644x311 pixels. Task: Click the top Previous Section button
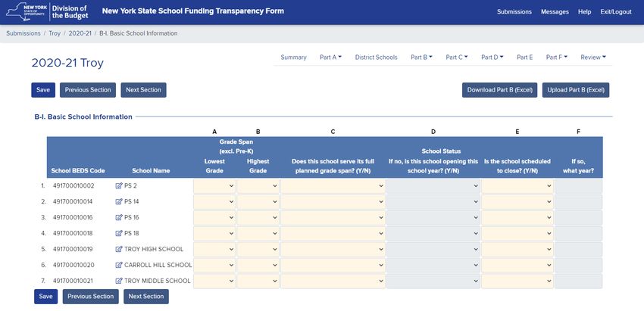[x=88, y=90]
